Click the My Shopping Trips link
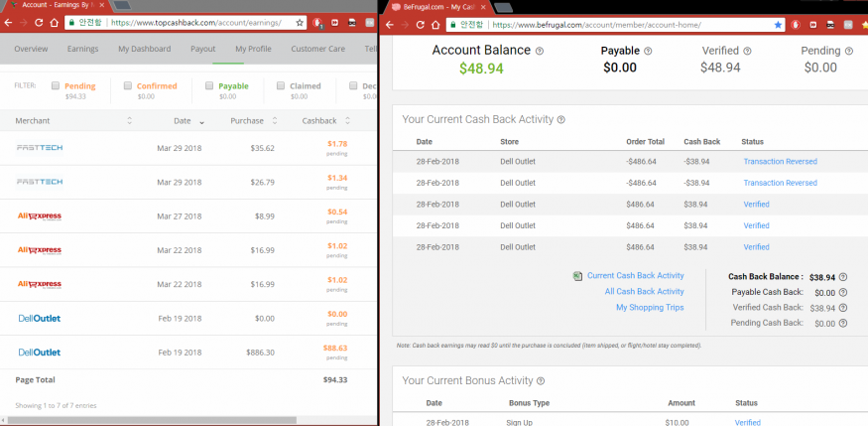Image resolution: width=868 pixels, height=426 pixels. tap(650, 307)
